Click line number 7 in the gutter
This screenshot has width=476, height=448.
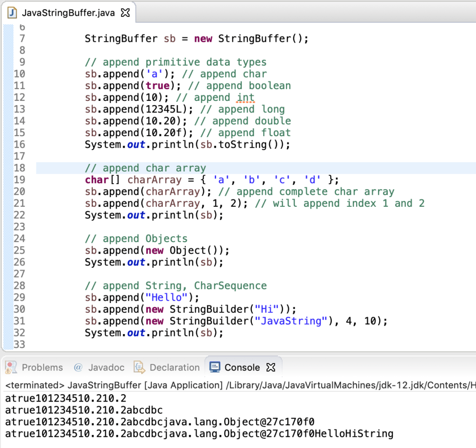[22, 38]
